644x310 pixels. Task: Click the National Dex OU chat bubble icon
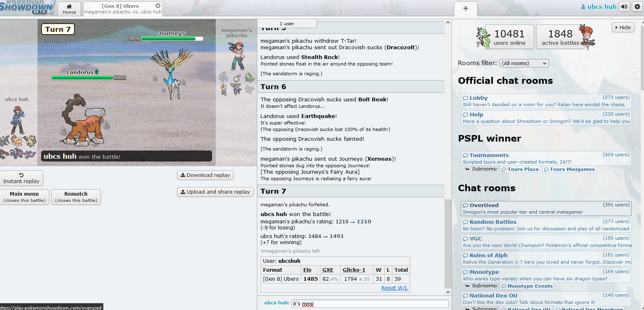pyautogui.click(x=465, y=296)
